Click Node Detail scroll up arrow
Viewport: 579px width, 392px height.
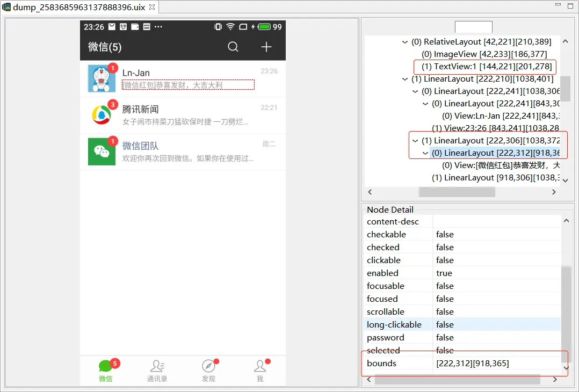point(566,221)
